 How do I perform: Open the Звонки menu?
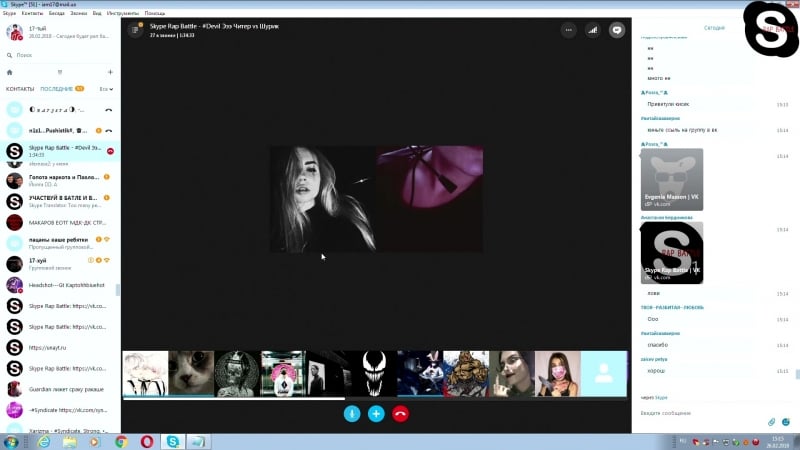79,13
